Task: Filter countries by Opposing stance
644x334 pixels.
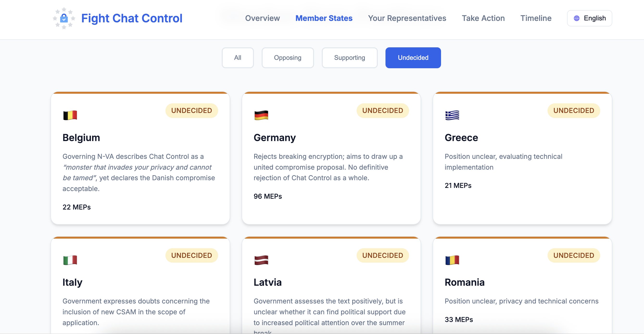Action: coord(288,58)
